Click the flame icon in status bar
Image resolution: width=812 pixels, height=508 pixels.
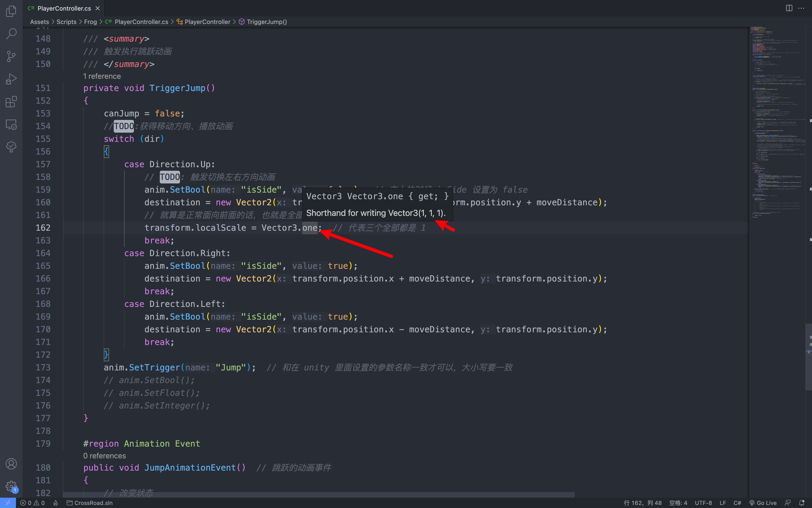(x=56, y=503)
